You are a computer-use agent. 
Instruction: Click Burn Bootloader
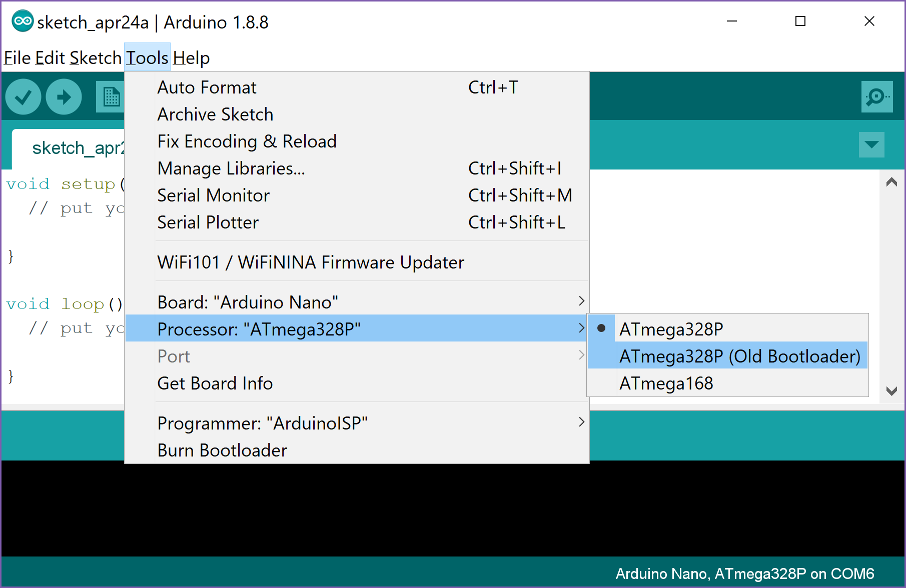(357, 450)
